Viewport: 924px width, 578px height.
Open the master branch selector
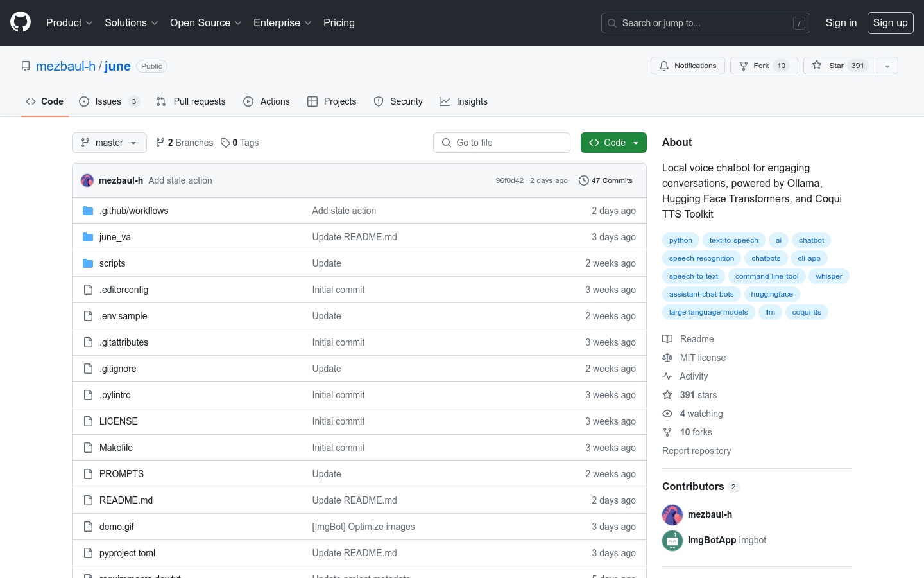pos(109,143)
